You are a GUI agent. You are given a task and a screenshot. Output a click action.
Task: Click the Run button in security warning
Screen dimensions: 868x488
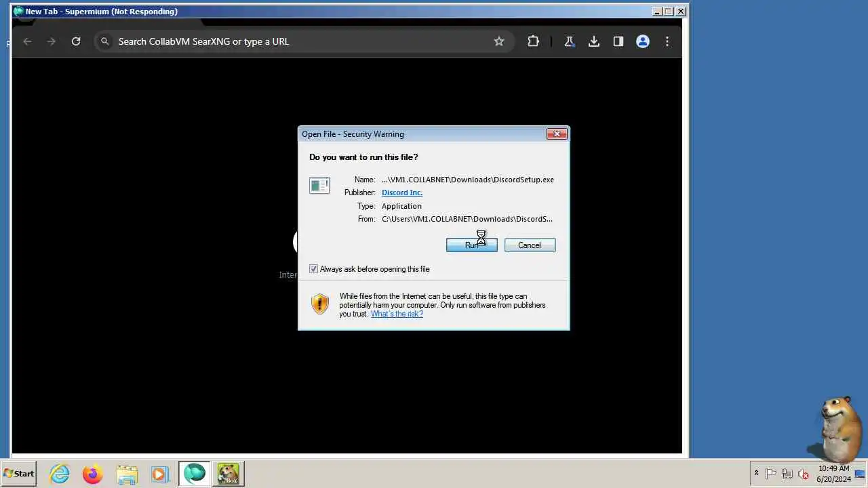click(471, 245)
